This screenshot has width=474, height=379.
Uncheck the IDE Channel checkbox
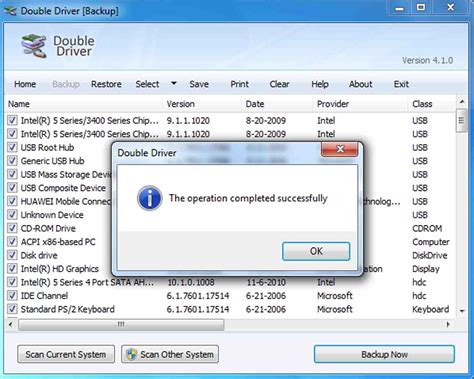coord(12,296)
